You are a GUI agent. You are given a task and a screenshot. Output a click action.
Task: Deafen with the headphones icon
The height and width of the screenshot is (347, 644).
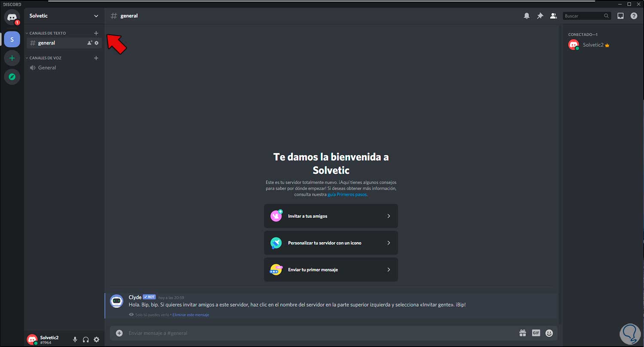tap(86, 340)
